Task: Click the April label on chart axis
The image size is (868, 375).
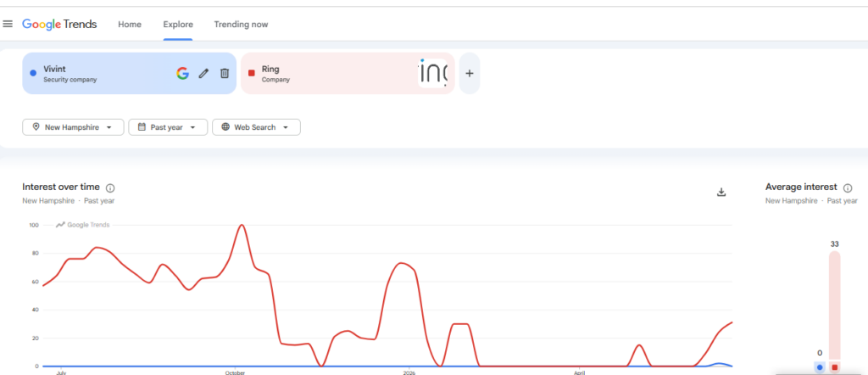Action: point(580,372)
